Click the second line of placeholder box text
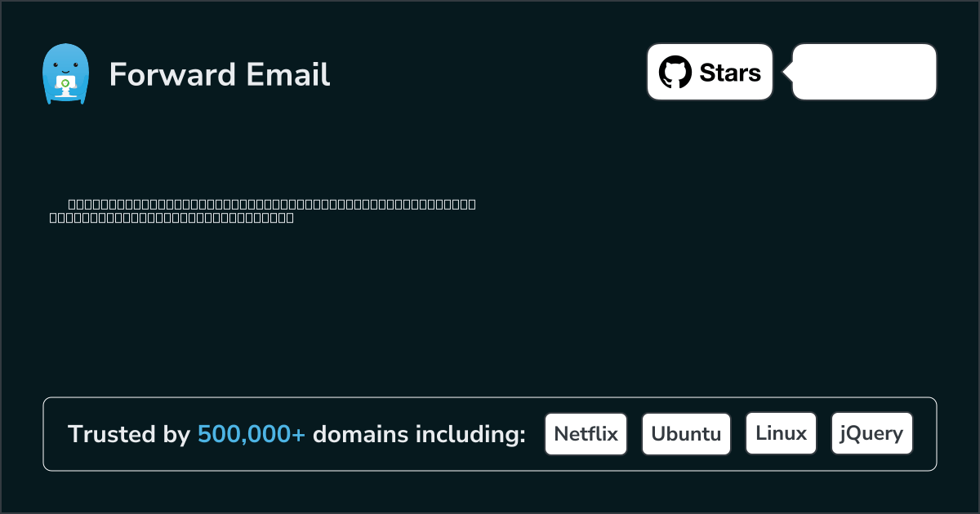 pos(171,218)
